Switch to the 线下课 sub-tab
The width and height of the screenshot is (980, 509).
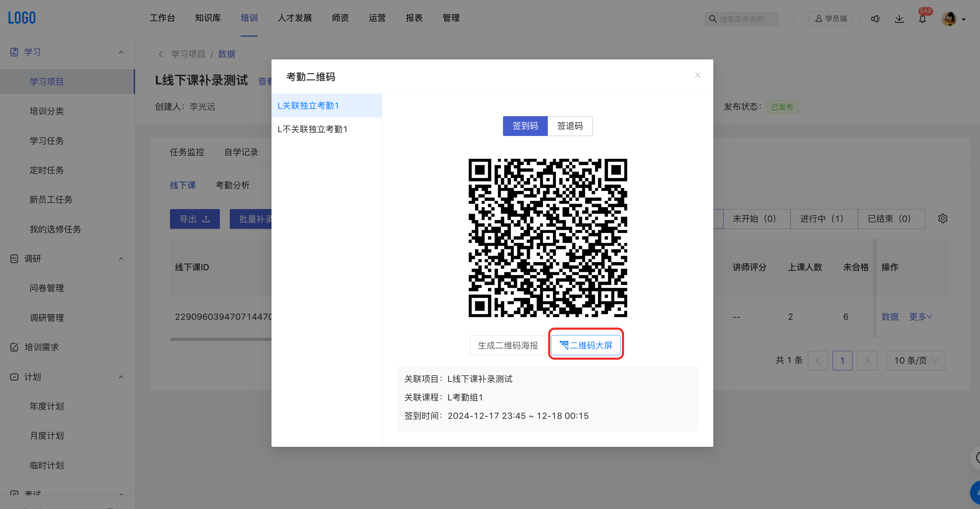[x=183, y=185]
